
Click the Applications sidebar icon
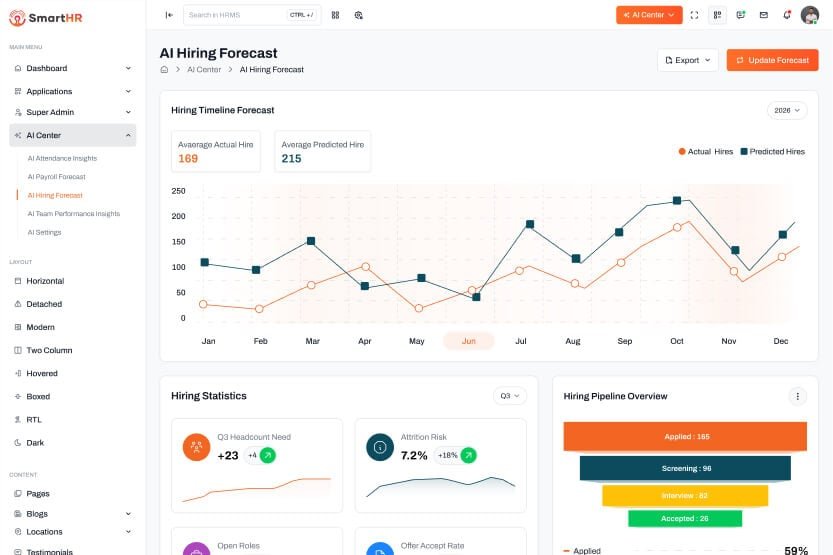point(18,91)
